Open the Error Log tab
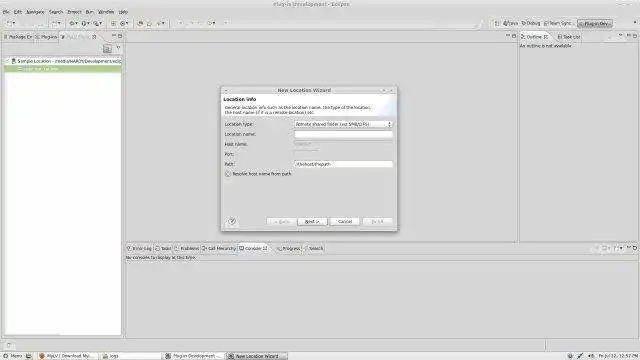 [x=140, y=248]
